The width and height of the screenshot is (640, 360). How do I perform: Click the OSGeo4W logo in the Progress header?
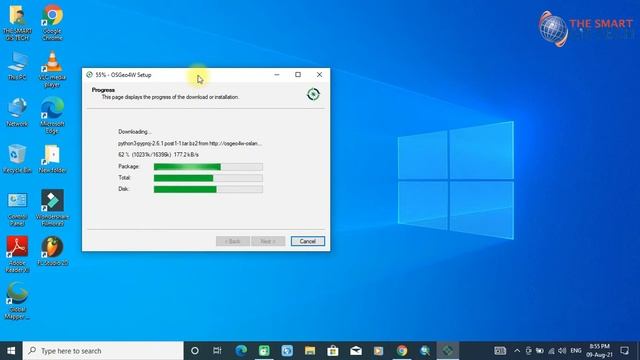pos(313,95)
